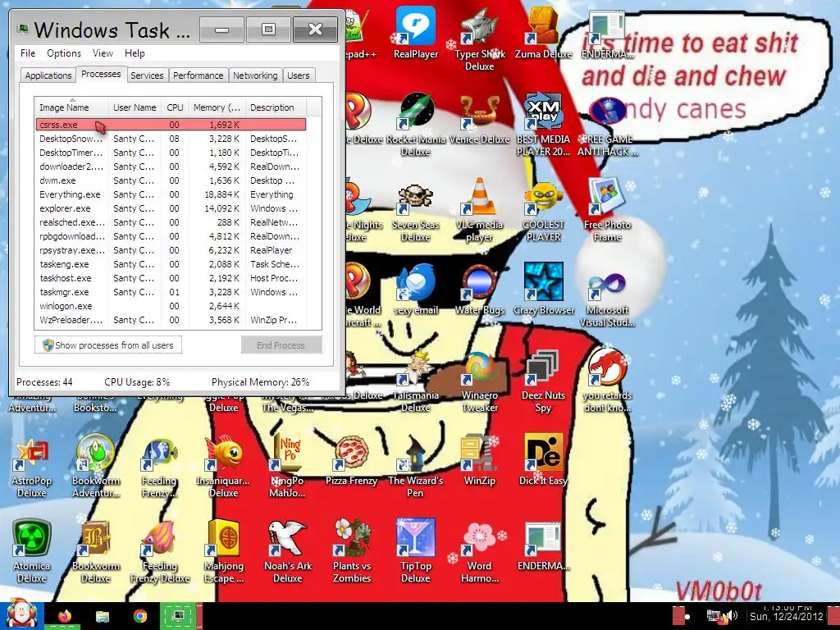Launch TipTop Deluxe cocktail icon
This screenshot has height=630, width=840.
tap(416, 550)
